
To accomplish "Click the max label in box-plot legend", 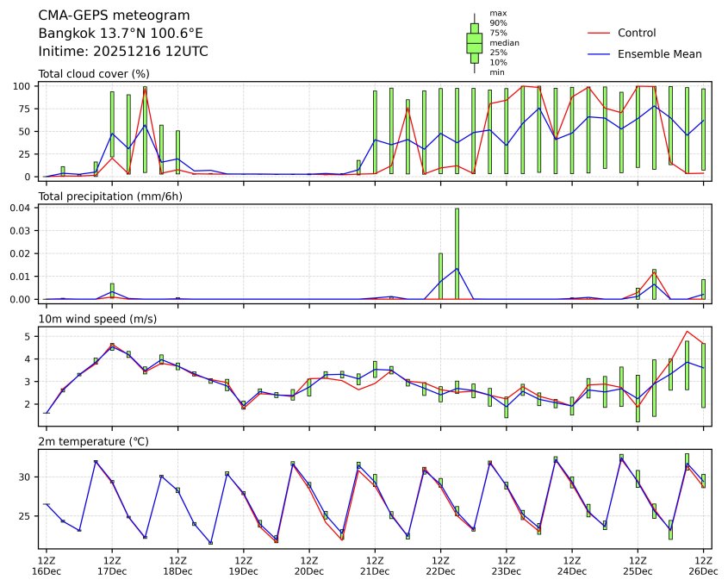I will (497, 13).
